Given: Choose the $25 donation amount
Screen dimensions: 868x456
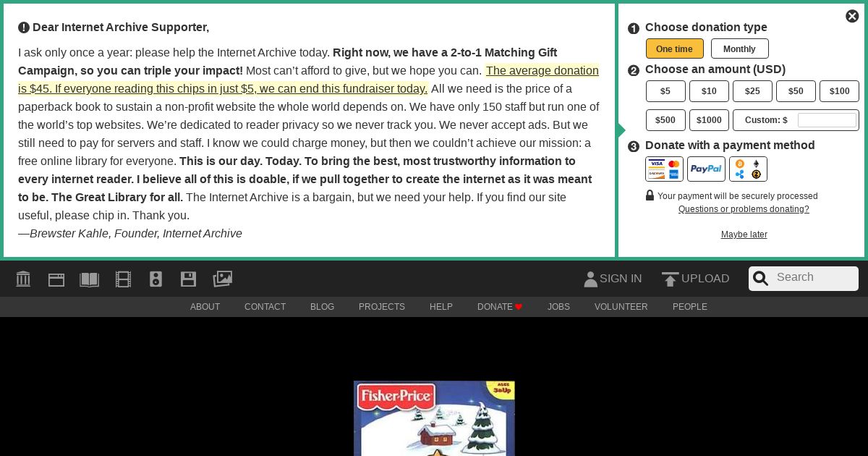Looking at the screenshot, I should pyautogui.click(x=752, y=91).
